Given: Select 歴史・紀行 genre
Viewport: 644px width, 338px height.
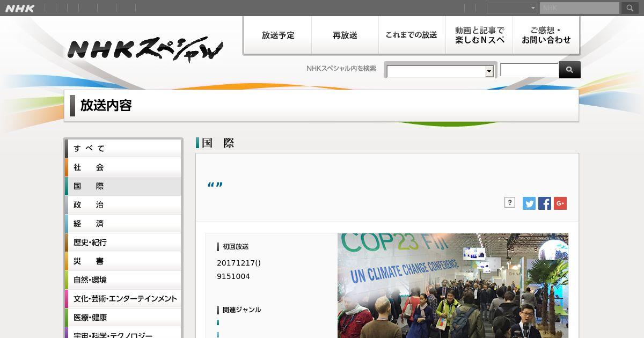Looking at the screenshot, I should [x=123, y=243].
